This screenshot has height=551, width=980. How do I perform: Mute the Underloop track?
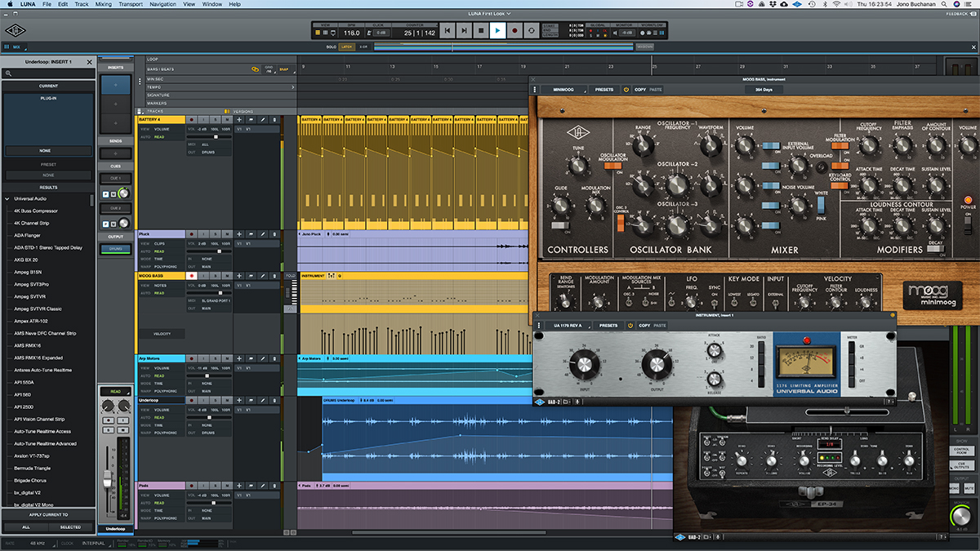[x=227, y=400]
